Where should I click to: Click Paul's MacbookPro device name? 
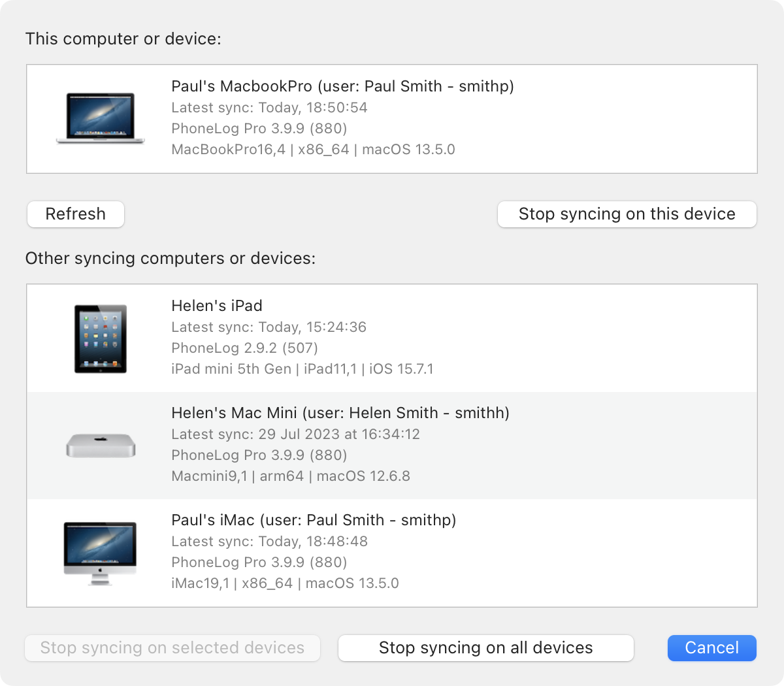(x=342, y=86)
